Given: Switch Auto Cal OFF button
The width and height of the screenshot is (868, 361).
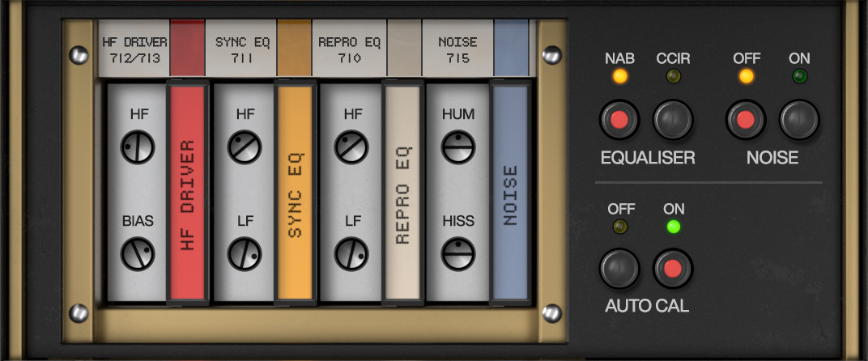Looking at the screenshot, I should point(619,269).
